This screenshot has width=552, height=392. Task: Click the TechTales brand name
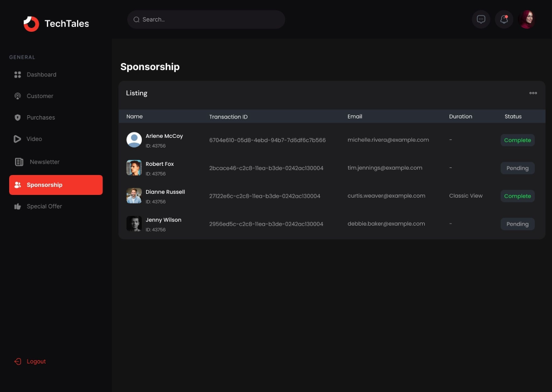click(x=67, y=24)
